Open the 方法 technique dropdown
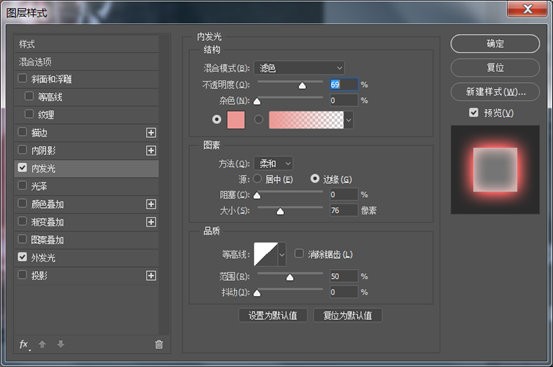 [273, 164]
